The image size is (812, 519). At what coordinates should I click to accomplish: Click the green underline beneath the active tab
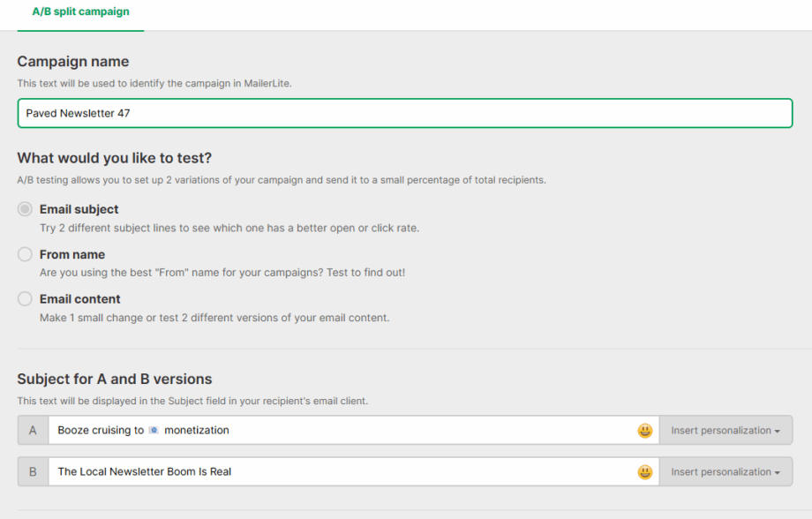80,29
